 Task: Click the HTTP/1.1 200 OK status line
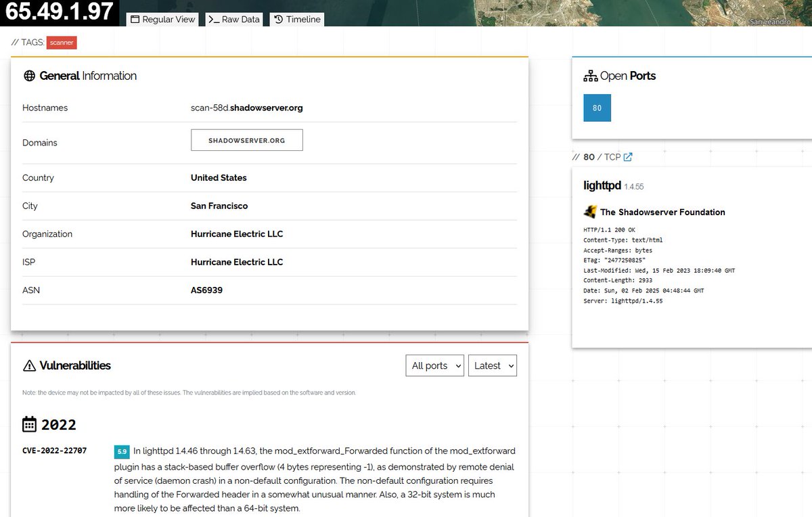tap(610, 230)
